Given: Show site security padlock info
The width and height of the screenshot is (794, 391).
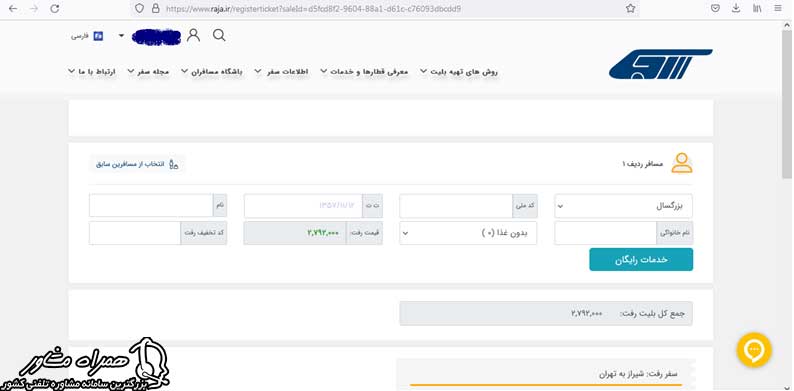Looking at the screenshot, I should coord(155,9).
